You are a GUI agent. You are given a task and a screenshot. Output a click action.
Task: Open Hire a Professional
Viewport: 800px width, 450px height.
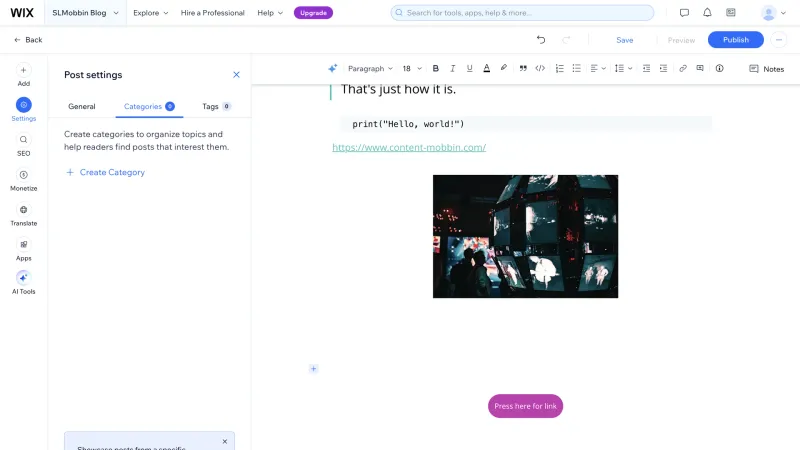(x=212, y=13)
